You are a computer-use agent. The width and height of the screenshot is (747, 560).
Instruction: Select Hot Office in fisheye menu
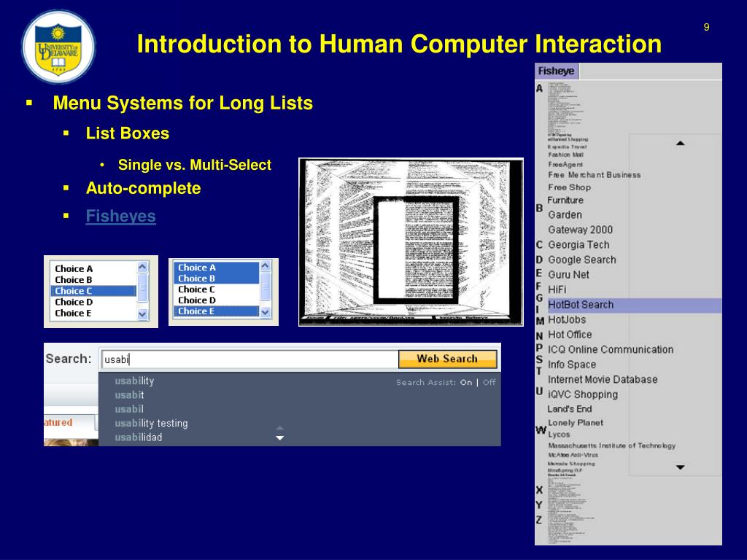tap(570, 335)
